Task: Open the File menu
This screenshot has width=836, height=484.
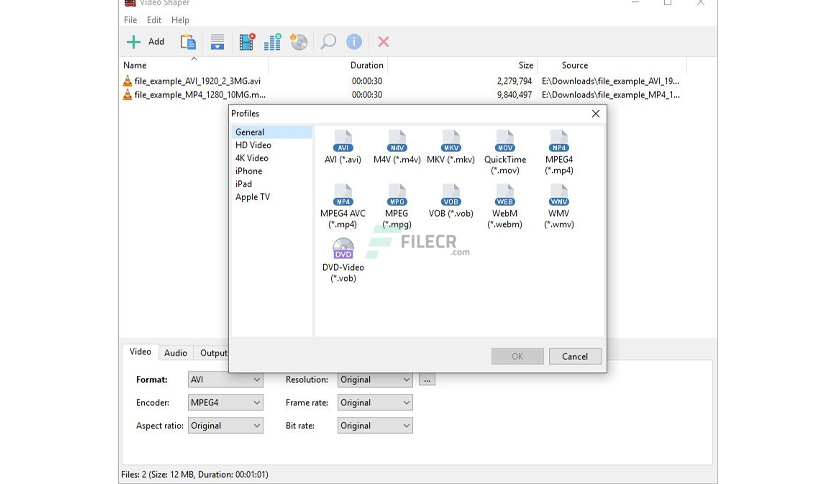Action: [x=131, y=20]
